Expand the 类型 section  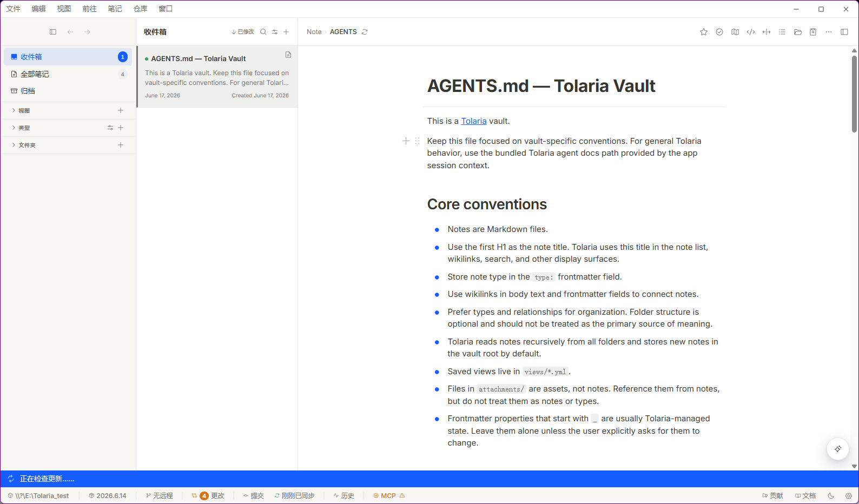pyautogui.click(x=22, y=128)
